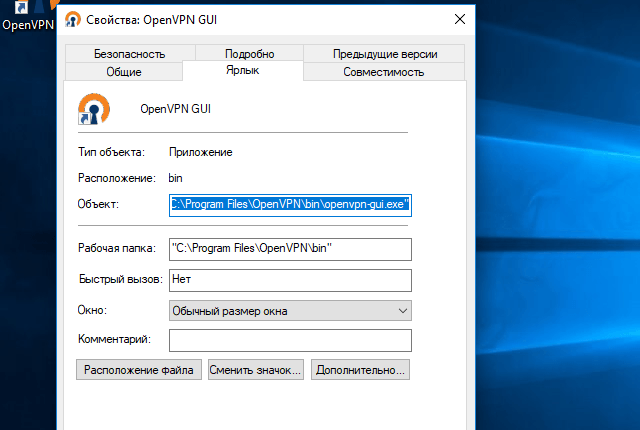Click the Приложение object type value

200,152
